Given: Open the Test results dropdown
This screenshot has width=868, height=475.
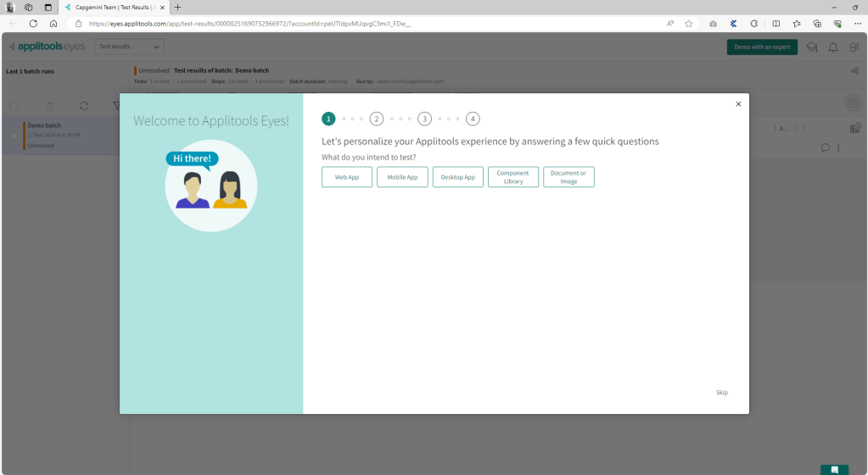Looking at the screenshot, I should [x=129, y=47].
